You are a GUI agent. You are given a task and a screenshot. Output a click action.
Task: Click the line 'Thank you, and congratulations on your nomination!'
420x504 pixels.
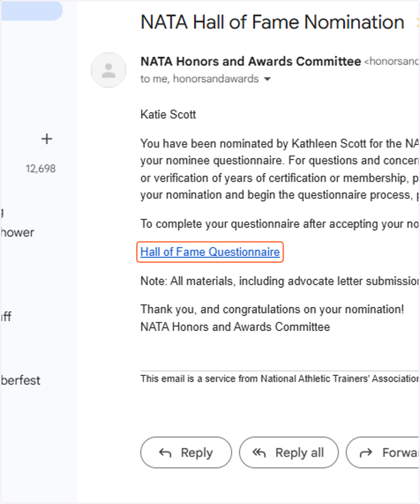[x=272, y=309]
